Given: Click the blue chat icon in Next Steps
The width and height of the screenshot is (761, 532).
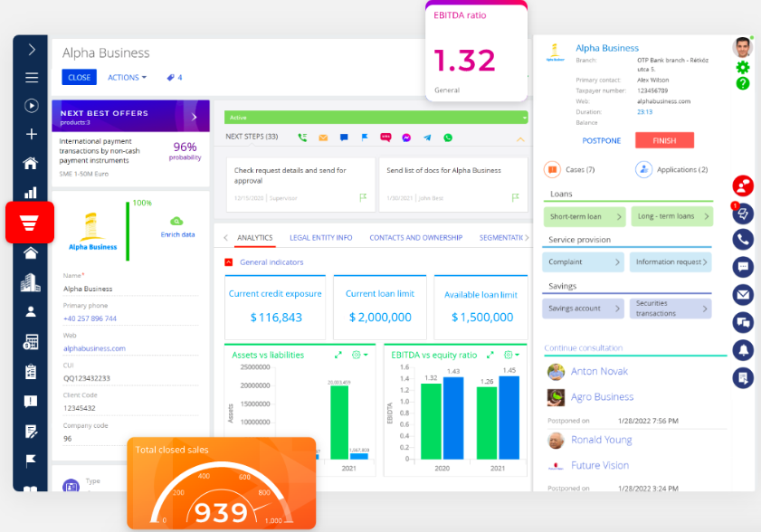Looking at the screenshot, I should coord(344,138).
